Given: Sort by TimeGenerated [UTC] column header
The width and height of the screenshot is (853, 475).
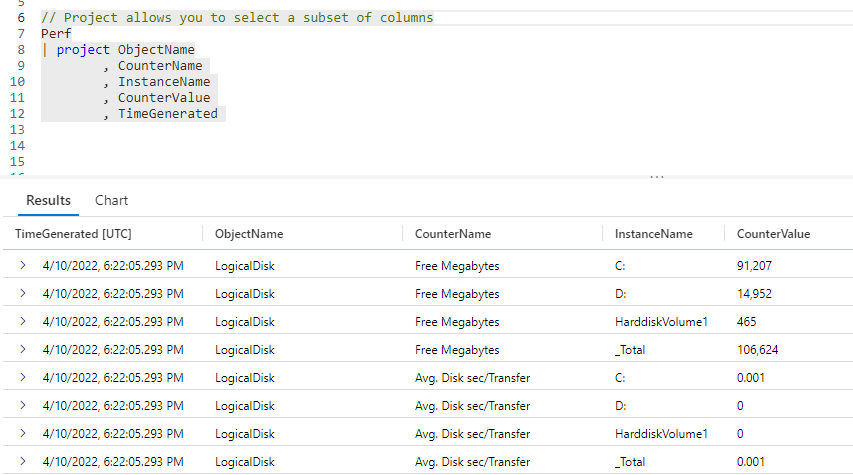Looking at the screenshot, I should coord(73,234).
